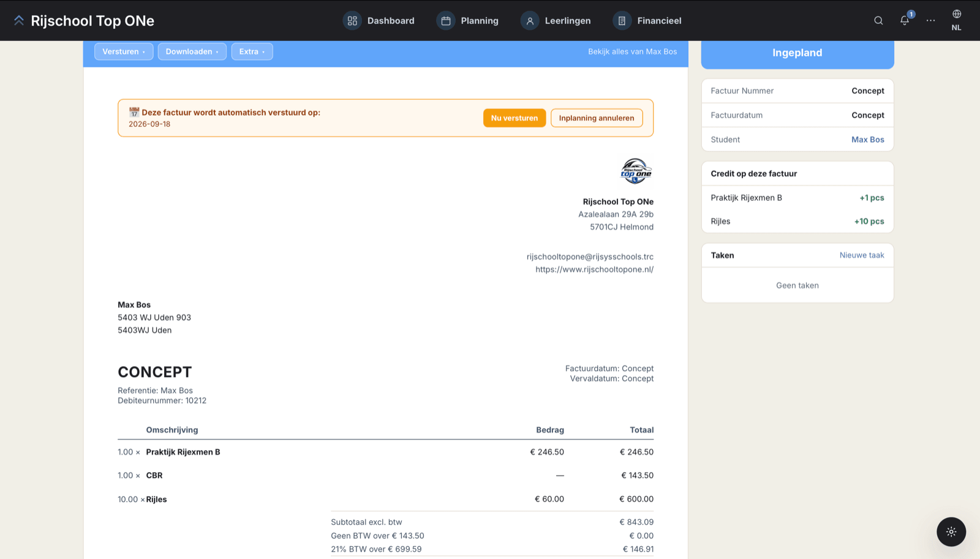Open search with the magnifier icon
This screenshot has height=559, width=980.
click(878, 21)
